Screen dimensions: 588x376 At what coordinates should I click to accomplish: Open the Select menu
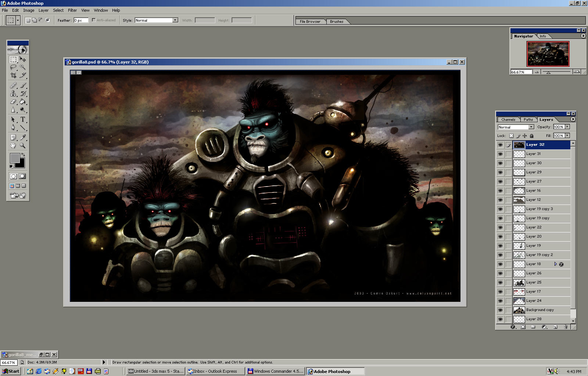[x=58, y=10]
